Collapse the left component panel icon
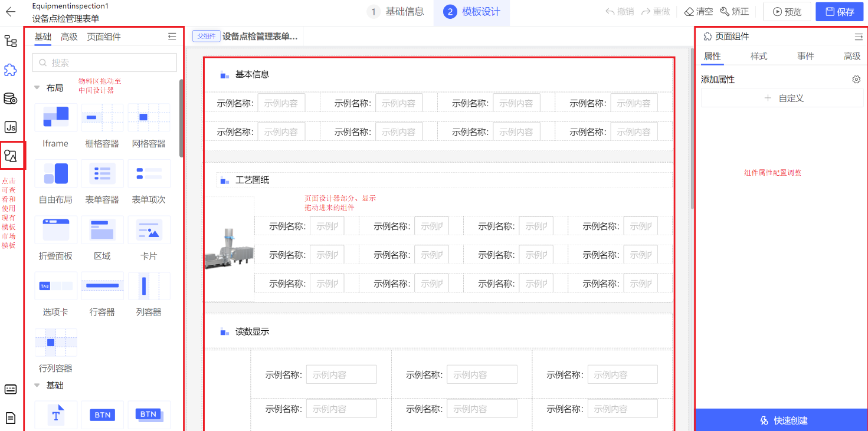The height and width of the screenshot is (431, 868). click(x=172, y=37)
